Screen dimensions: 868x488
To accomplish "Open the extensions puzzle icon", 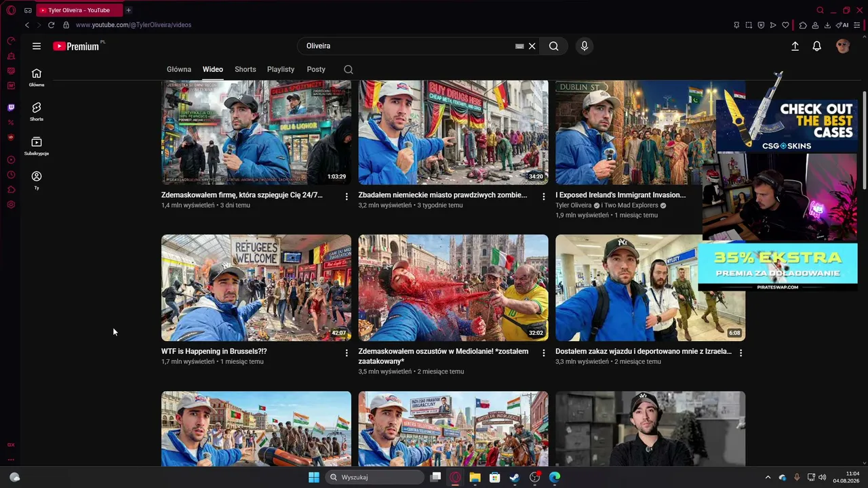I will click(803, 25).
